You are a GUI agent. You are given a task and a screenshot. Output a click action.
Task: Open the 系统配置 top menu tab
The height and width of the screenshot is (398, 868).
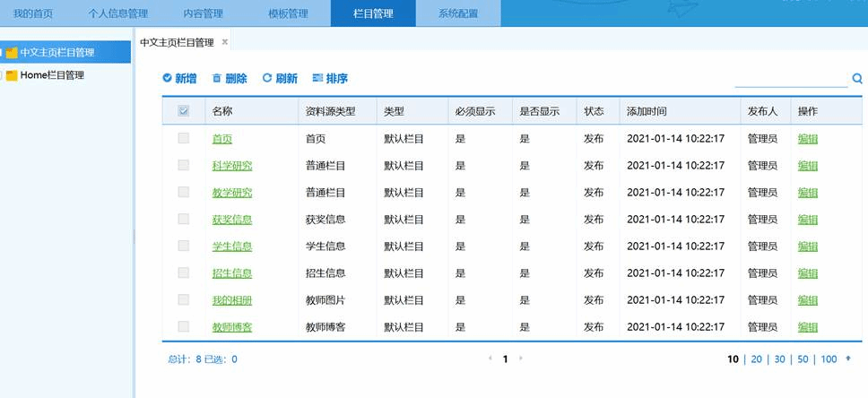[457, 13]
